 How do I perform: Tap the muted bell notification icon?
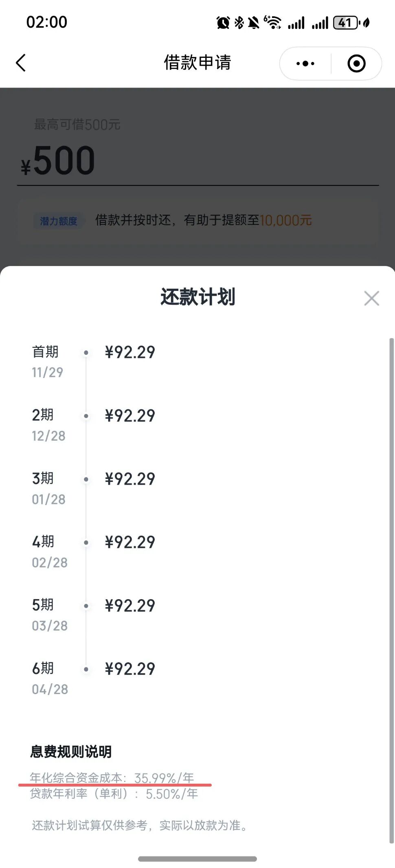(253, 23)
